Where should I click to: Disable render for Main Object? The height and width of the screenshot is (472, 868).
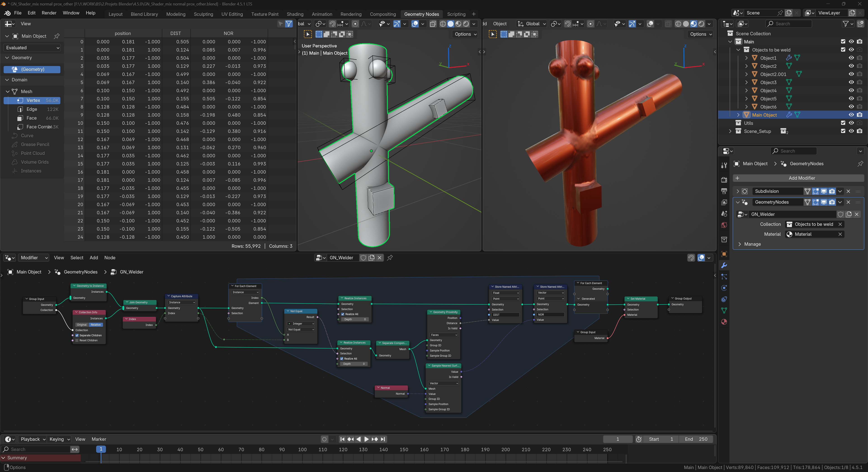coord(860,115)
